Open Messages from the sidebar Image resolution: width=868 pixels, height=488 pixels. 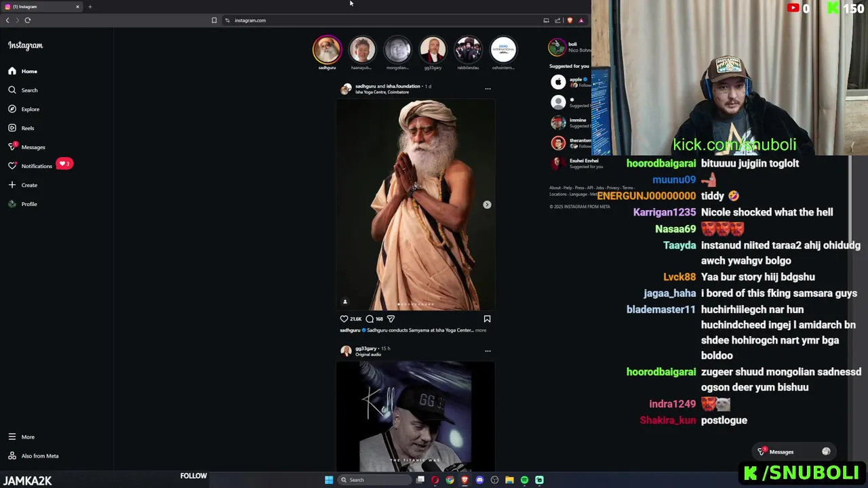pos(27,147)
